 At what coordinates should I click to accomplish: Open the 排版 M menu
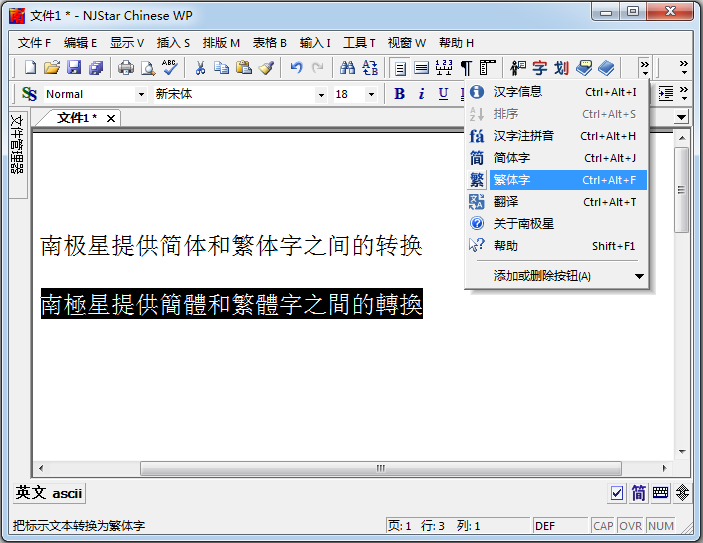(221, 43)
